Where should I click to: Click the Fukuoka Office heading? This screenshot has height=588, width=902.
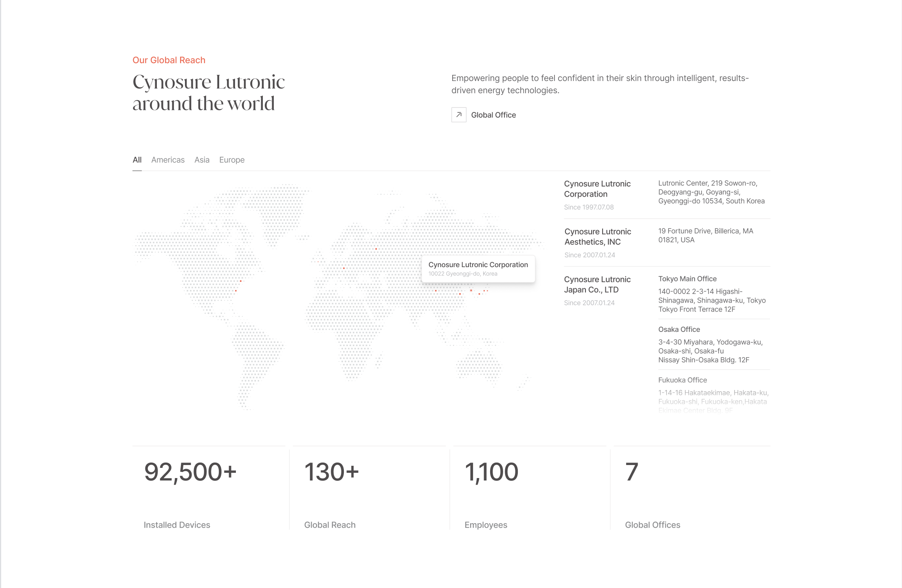tap(682, 380)
